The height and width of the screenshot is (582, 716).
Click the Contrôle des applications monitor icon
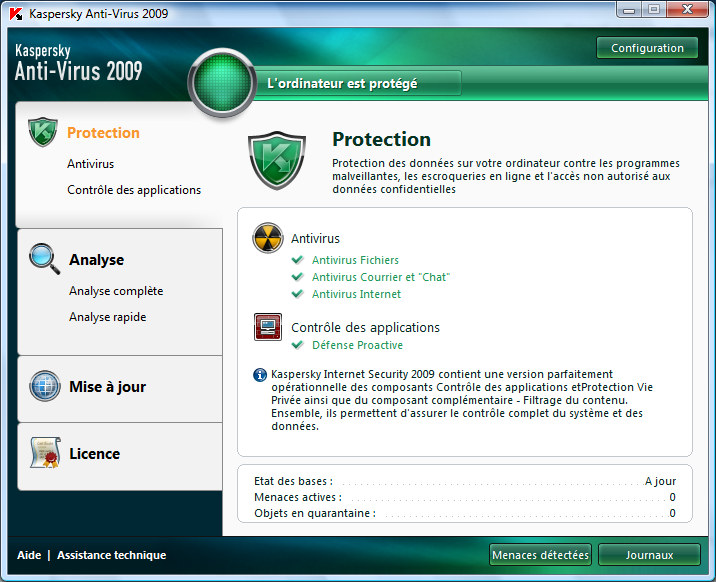click(x=268, y=327)
